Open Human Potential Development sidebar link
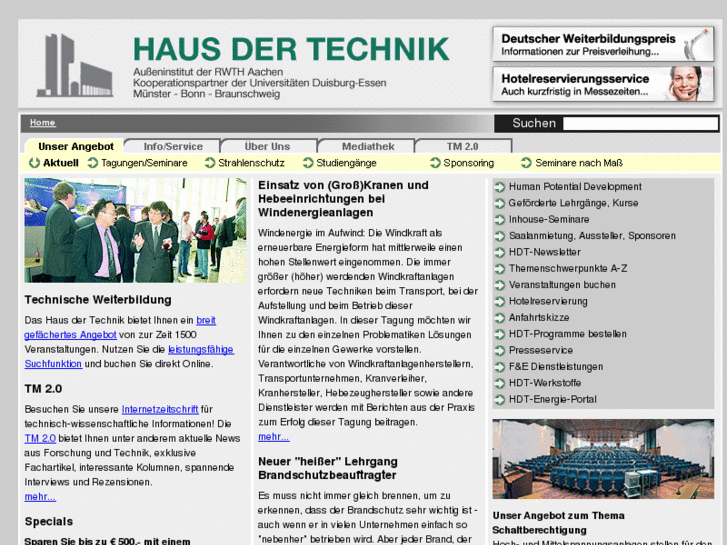 click(x=575, y=187)
